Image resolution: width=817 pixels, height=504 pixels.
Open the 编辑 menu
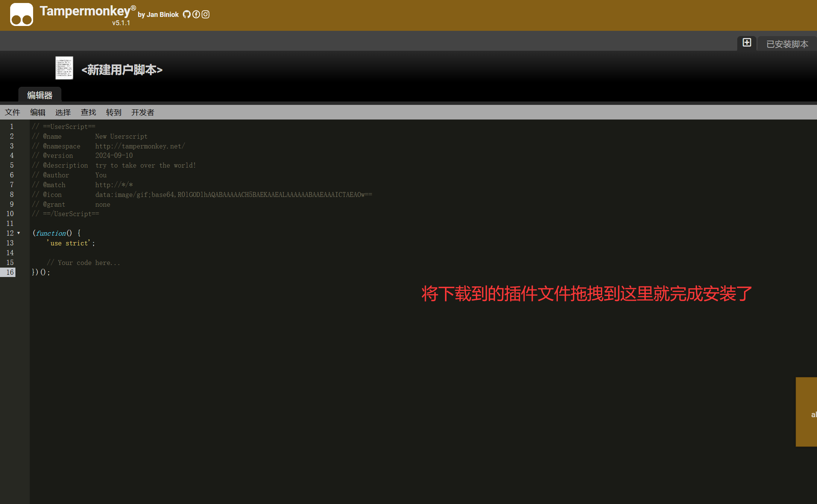point(38,112)
